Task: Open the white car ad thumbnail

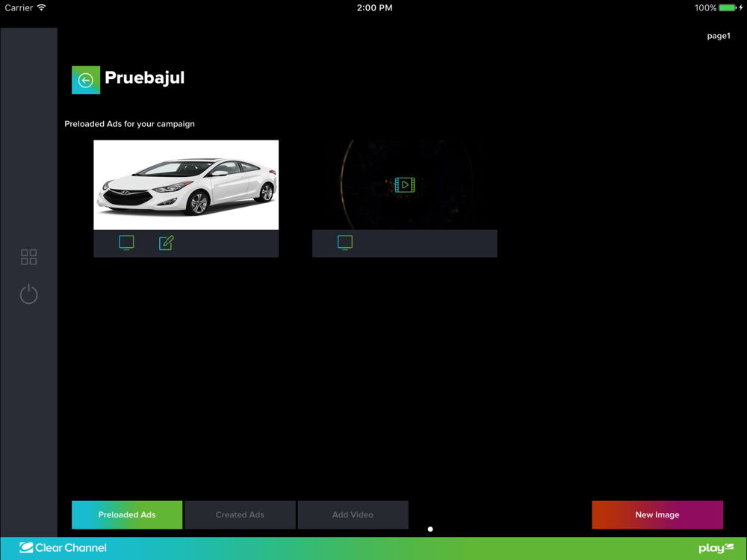Action: pyautogui.click(x=186, y=184)
